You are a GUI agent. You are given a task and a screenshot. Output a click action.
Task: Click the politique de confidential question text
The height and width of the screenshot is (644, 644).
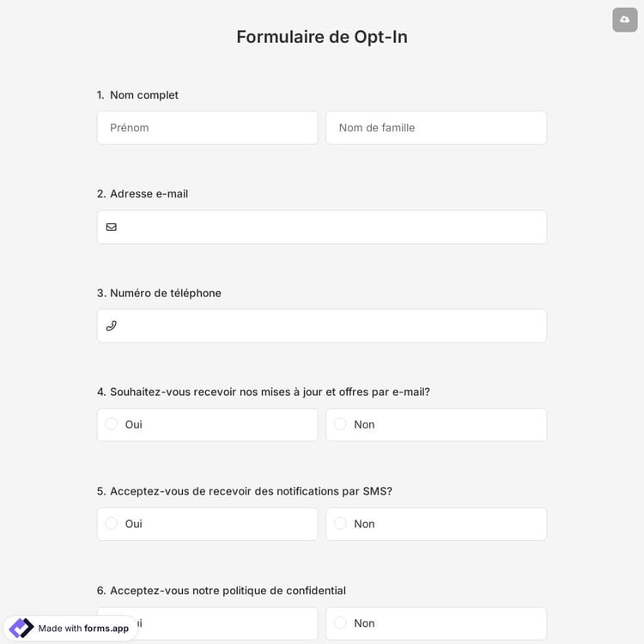click(x=228, y=590)
